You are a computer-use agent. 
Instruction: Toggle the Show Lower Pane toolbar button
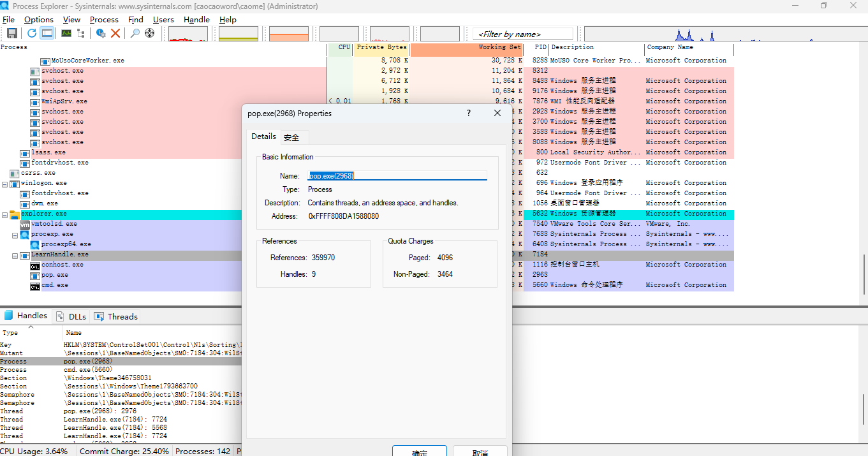[47, 33]
